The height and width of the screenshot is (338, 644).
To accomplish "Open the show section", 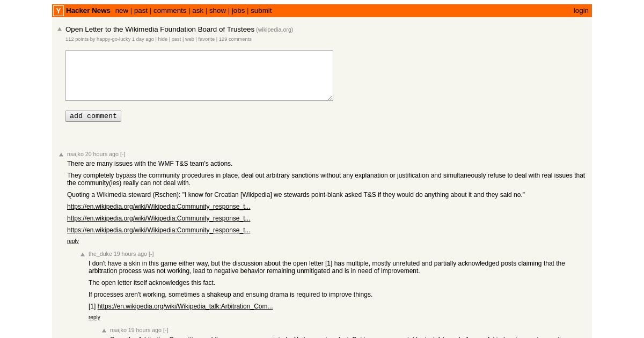I will tap(217, 11).
